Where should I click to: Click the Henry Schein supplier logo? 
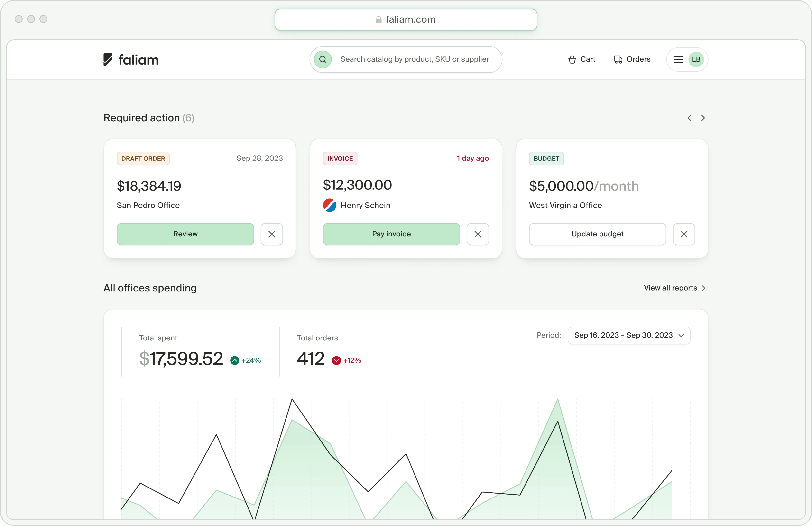(330, 206)
